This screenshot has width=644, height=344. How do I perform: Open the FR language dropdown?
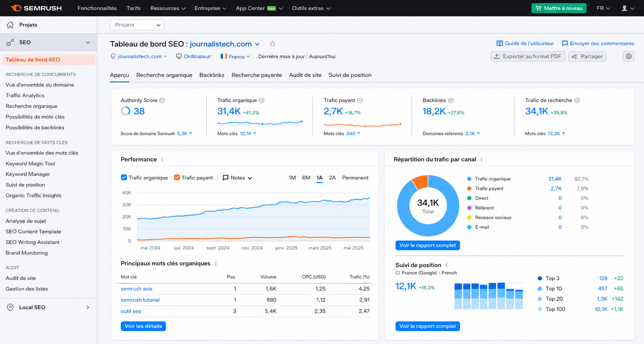click(603, 8)
